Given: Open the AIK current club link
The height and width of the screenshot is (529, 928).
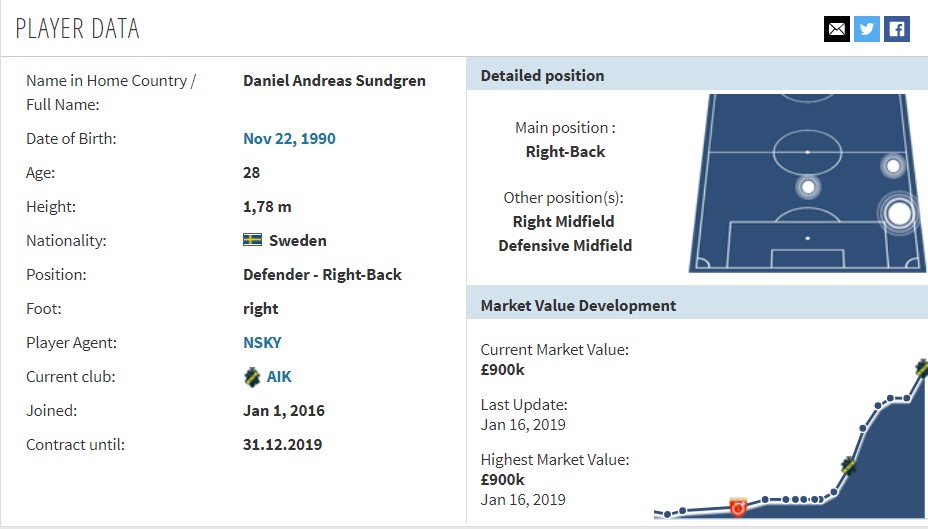Looking at the screenshot, I should click(279, 377).
